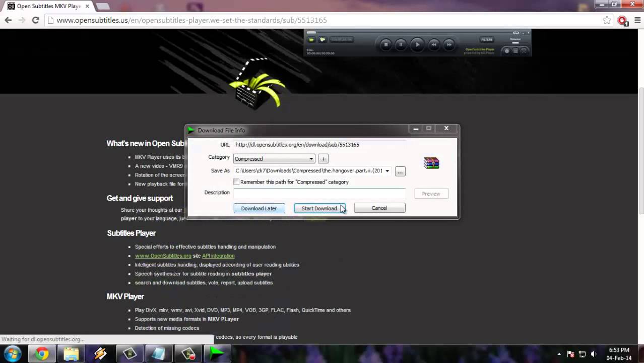The image size is (644, 363).
Task: Focus the address bar with the opensubtitles.us URL
Action: [323, 20]
